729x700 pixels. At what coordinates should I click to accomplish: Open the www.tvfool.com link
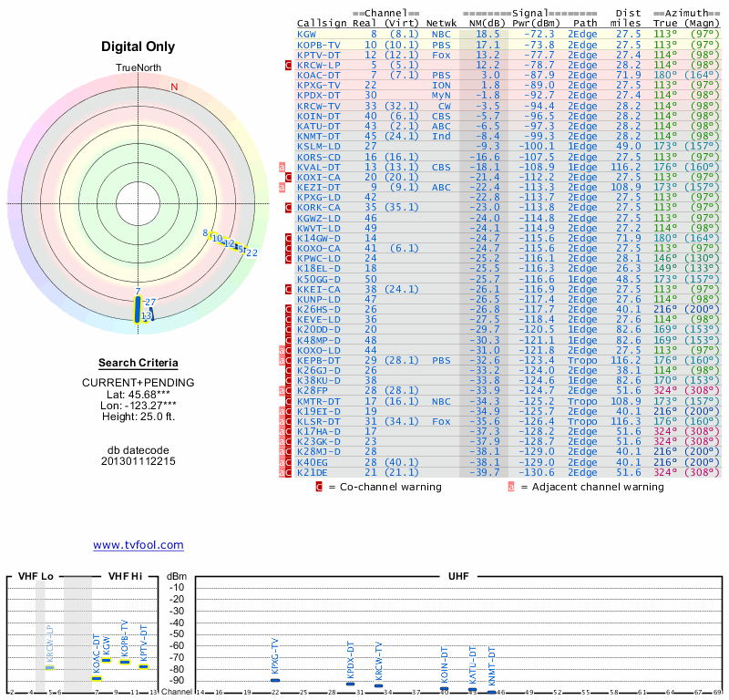[x=138, y=545]
